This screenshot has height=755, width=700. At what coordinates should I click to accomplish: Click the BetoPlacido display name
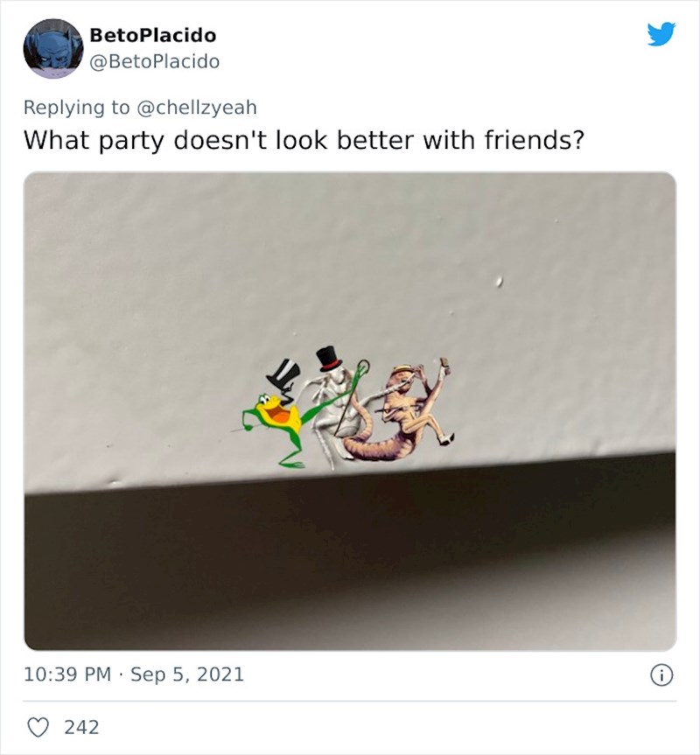pos(152,36)
